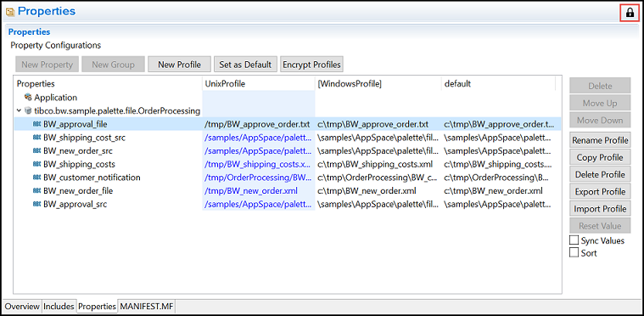Click the Export Profile button
Viewport: 644px width, 316px height.
[x=600, y=191]
